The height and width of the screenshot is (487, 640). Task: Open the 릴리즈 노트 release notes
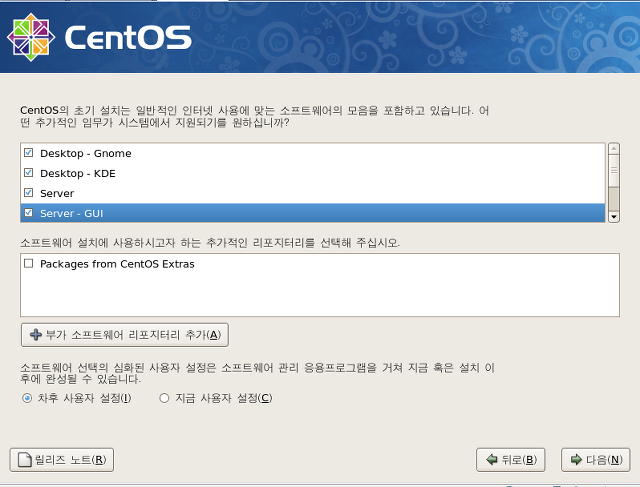tap(62, 460)
